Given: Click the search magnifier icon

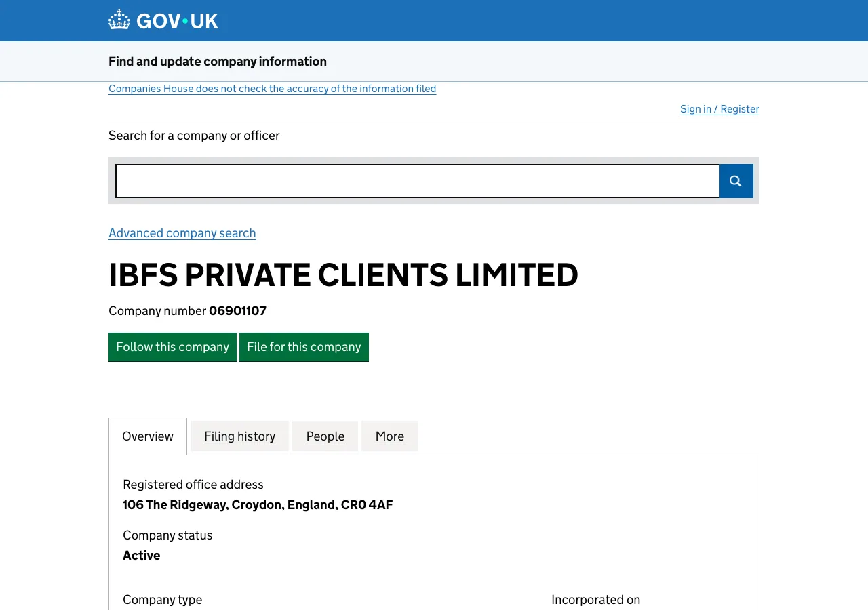Looking at the screenshot, I should coord(735,181).
